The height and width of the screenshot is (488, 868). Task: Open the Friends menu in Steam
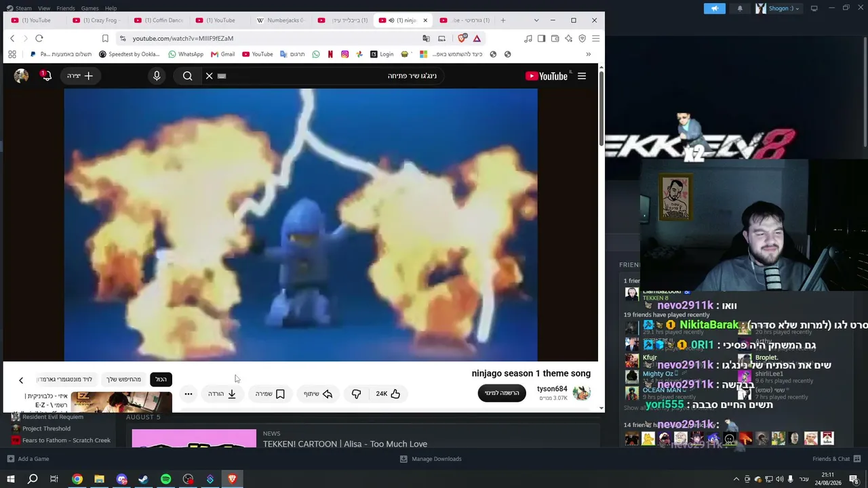point(66,8)
